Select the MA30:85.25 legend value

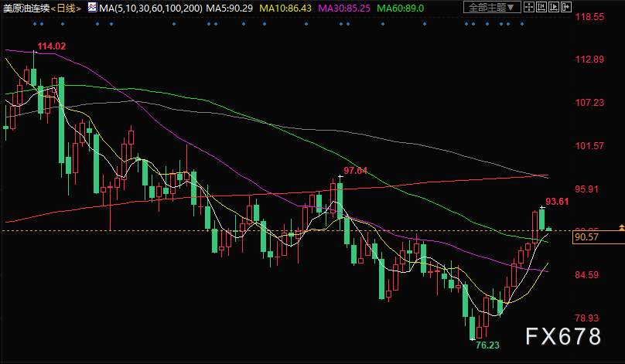click(344, 8)
